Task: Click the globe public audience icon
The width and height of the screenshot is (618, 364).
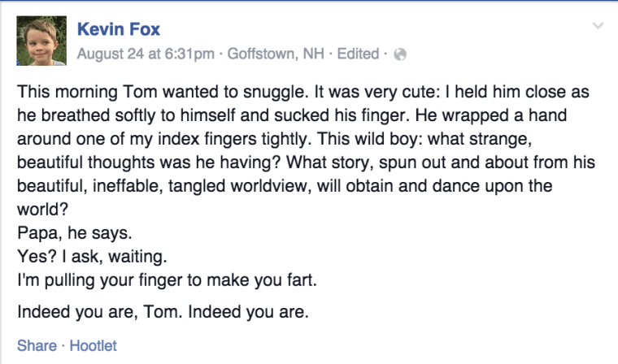Action: tap(399, 55)
